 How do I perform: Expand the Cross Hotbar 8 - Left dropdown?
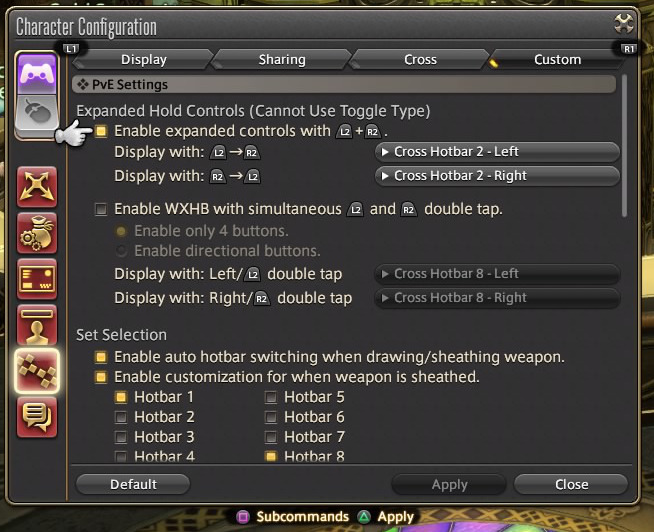(497, 274)
